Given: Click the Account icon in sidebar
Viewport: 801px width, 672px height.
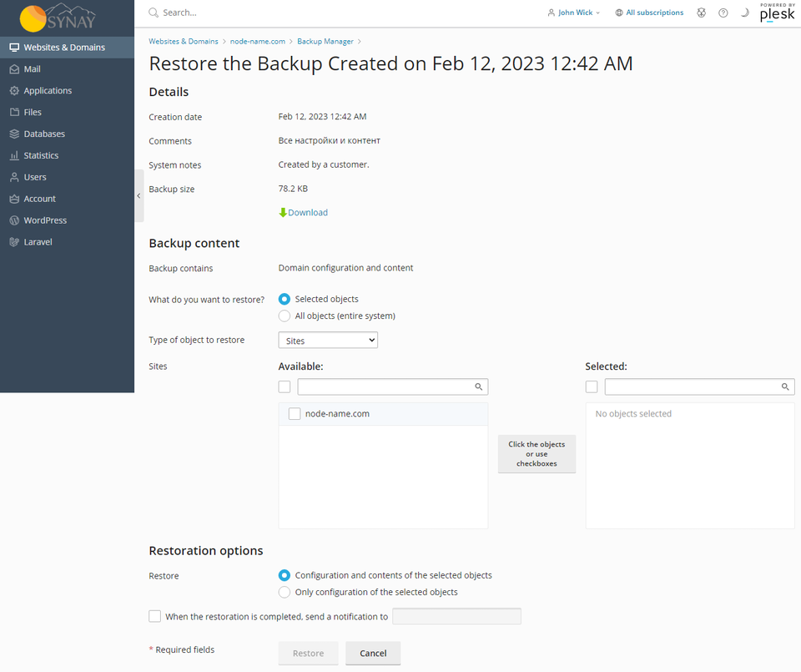Looking at the screenshot, I should [14, 199].
